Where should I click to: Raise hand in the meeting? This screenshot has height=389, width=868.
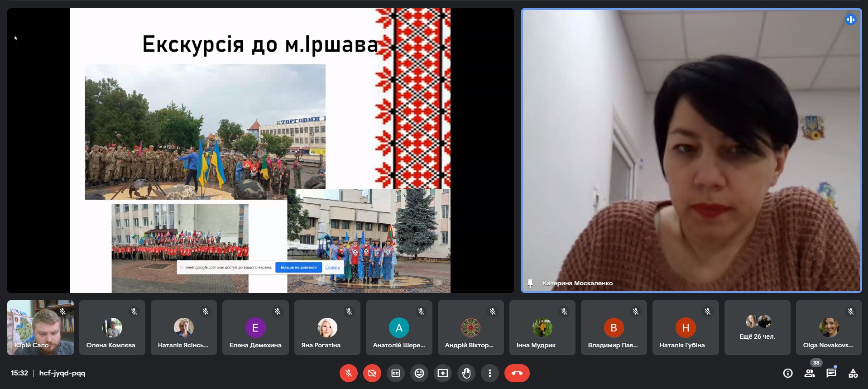tap(466, 373)
